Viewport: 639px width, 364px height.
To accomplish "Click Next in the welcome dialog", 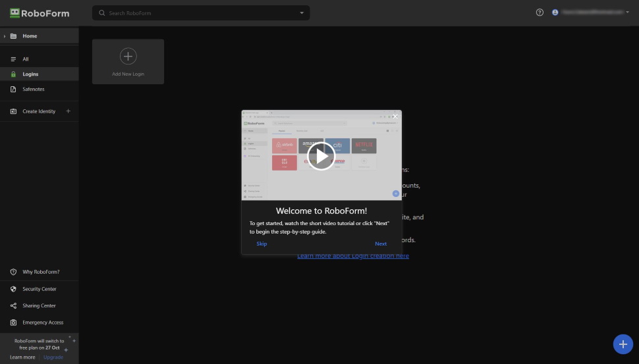I will (381, 244).
